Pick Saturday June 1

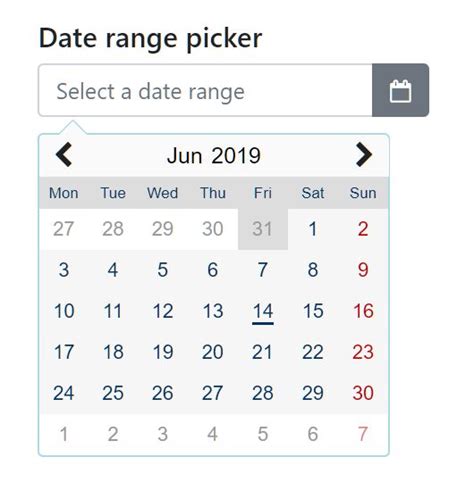pos(313,229)
